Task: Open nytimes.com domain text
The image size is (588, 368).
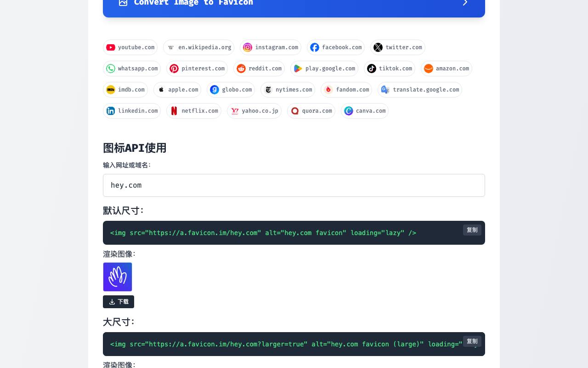Action: pyautogui.click(x=294, y=90)
